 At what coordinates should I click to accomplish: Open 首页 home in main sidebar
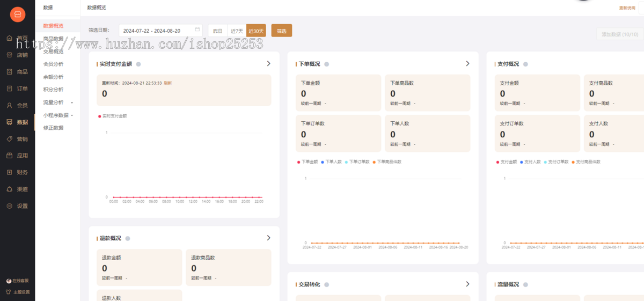pos(17,38)
